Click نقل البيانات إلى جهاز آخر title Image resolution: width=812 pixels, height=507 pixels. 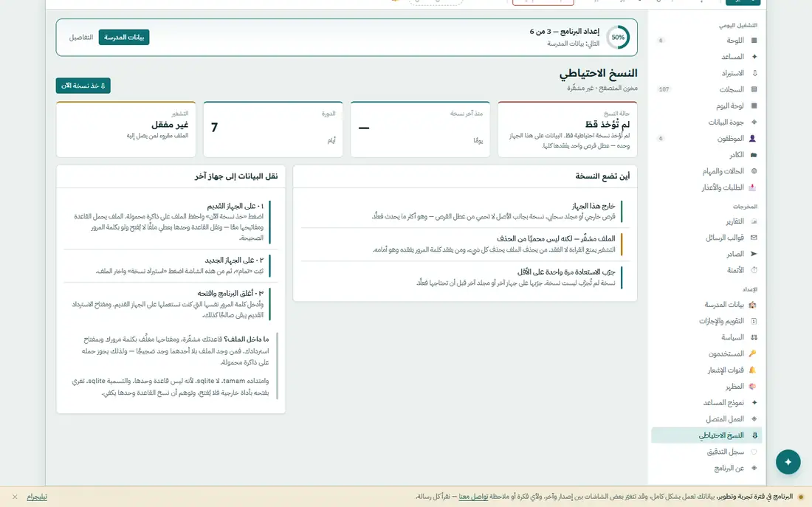click(x=236, y=176)
